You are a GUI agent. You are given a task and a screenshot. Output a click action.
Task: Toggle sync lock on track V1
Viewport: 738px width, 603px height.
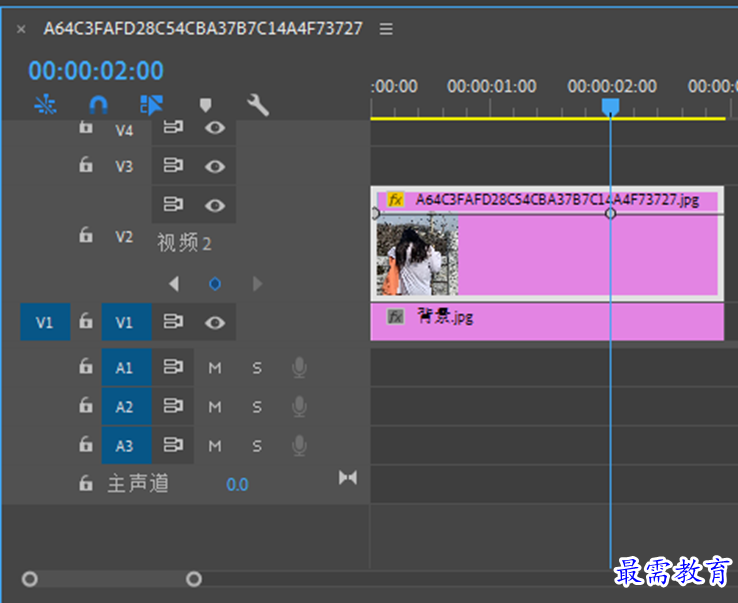point(173,322)
